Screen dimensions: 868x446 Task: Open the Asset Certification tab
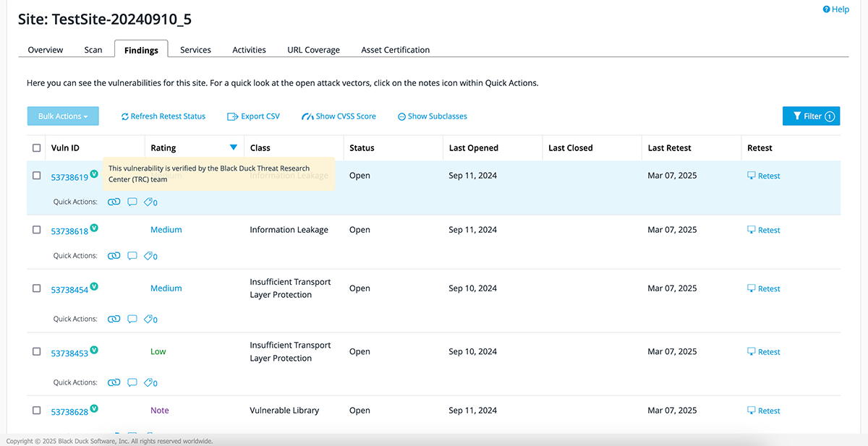(395, 49)
